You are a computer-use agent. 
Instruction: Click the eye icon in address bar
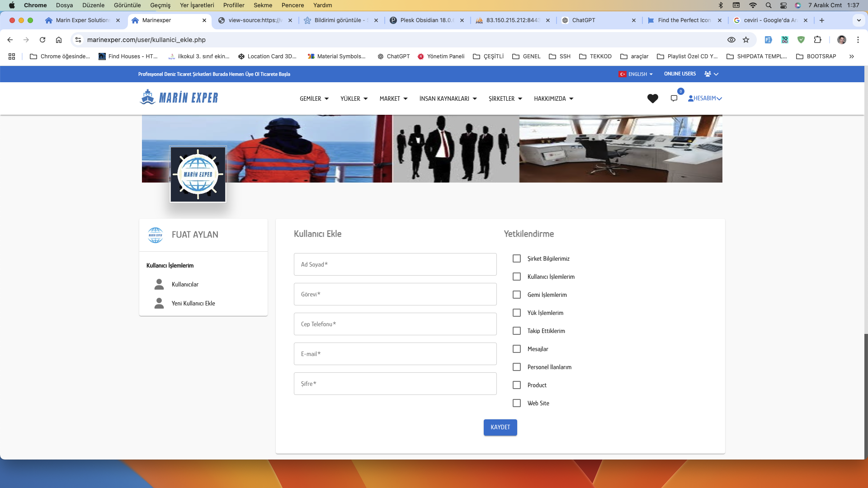[731, 40]
